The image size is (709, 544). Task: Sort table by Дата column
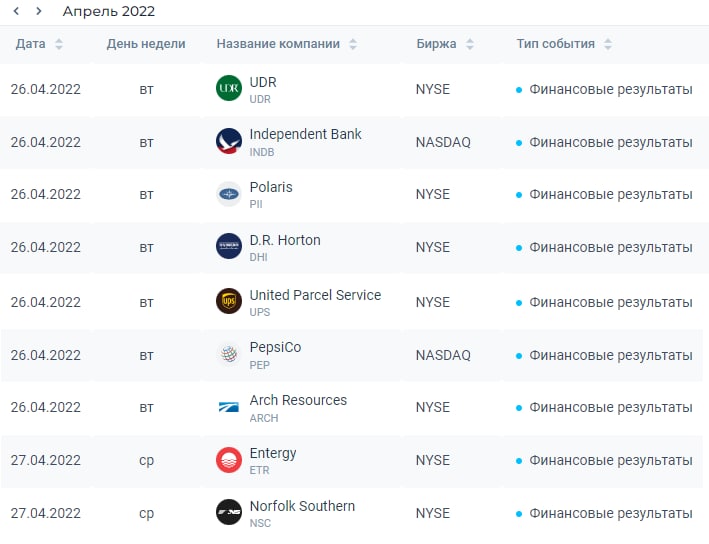59,44
